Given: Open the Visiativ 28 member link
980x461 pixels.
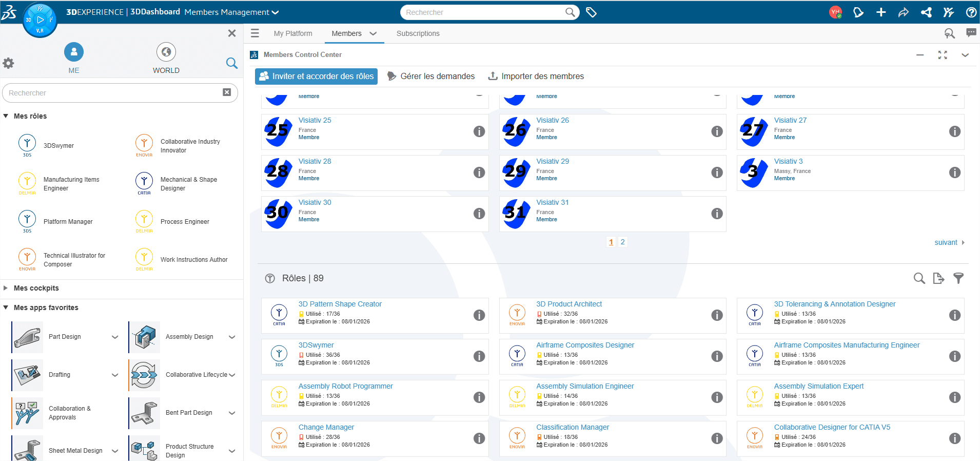Looking at the screenshot, I should (315, 161).
